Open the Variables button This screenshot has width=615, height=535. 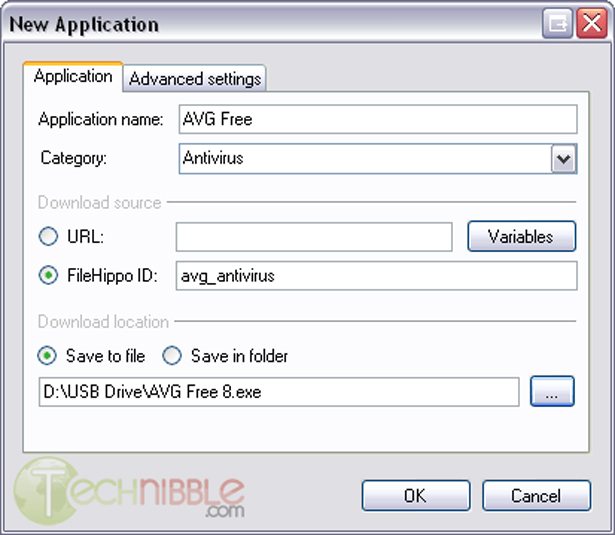click(x=521, y=237)
